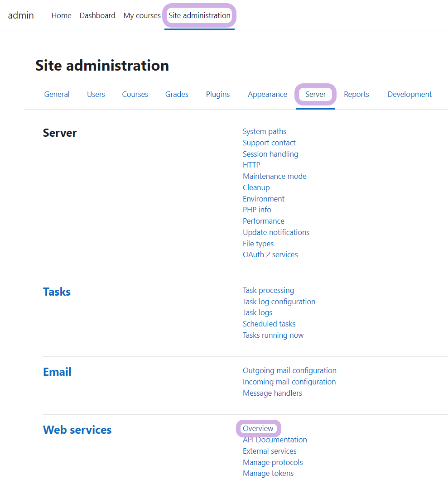This screenshot has height=489, width=448.
Task: Open the Home navigation link
Action: 61,15
